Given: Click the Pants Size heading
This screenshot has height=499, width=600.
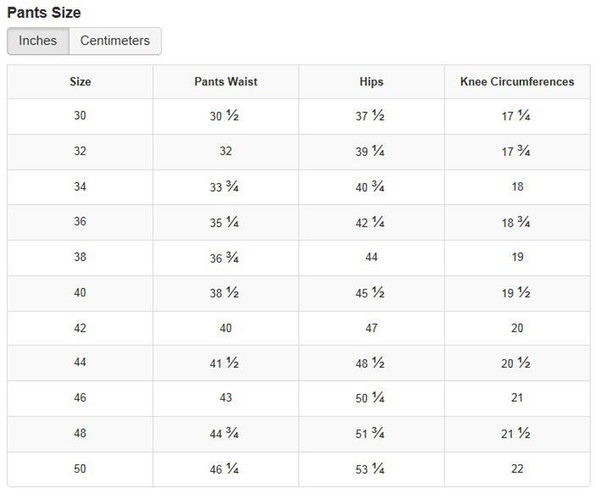Looking at the screenshot, I should pyautogui.click(x=44, y=13).
